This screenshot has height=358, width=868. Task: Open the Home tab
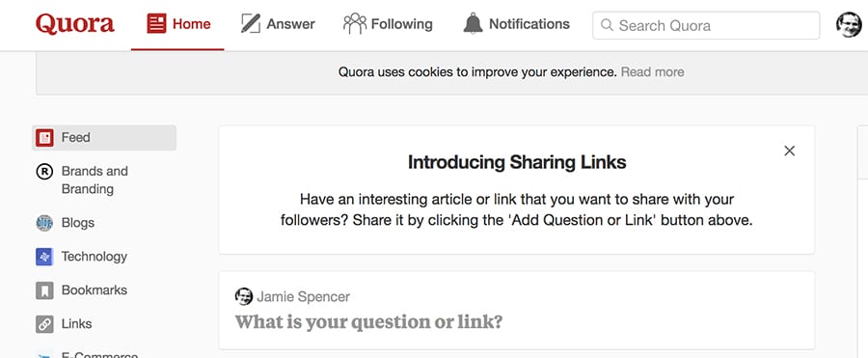pos(178,24)
